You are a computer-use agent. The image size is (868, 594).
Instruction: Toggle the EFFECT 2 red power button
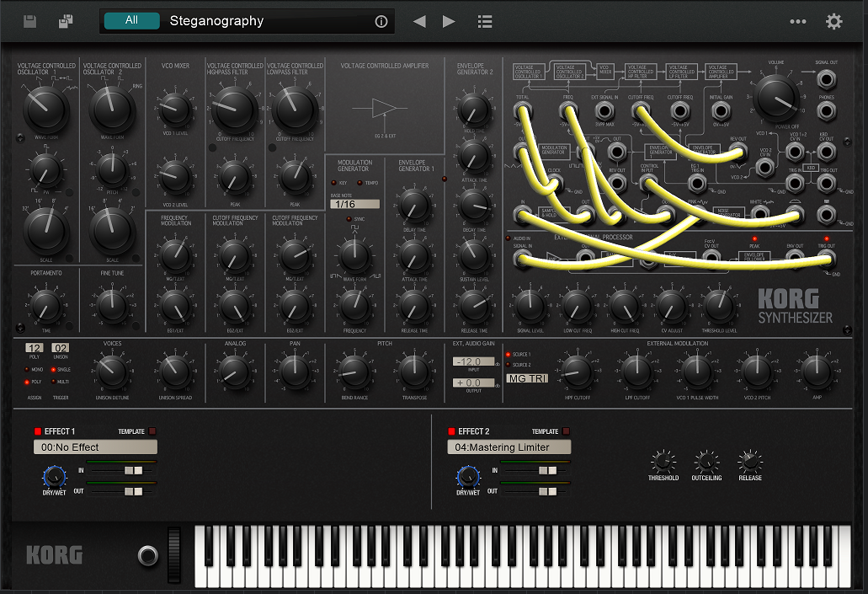(x=451, y=431)
